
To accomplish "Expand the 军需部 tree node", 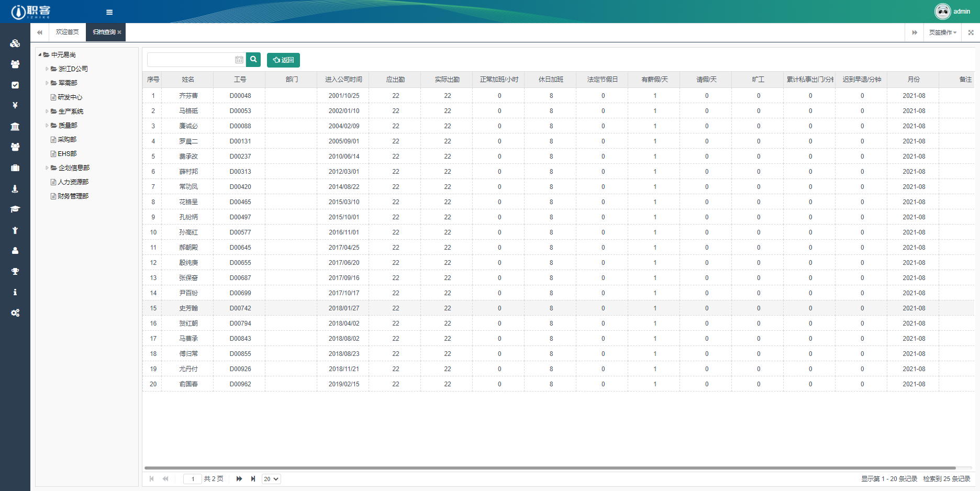I will pos(47,83).
